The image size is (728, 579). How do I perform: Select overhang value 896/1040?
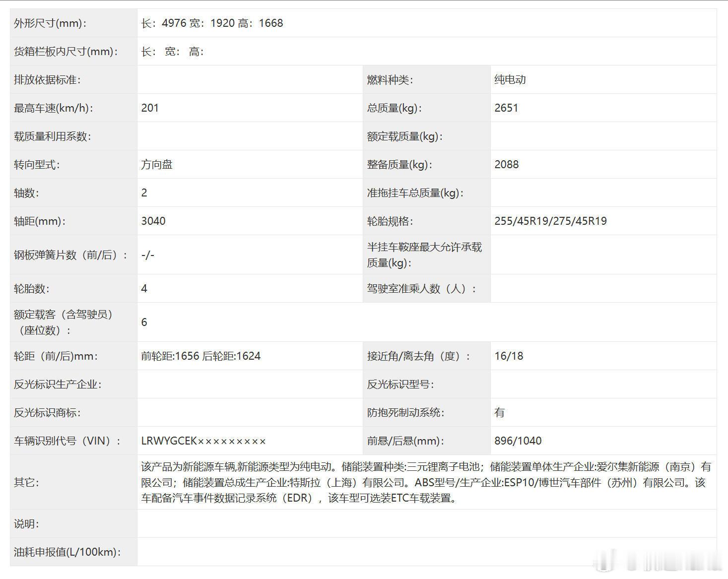point(518,441)
